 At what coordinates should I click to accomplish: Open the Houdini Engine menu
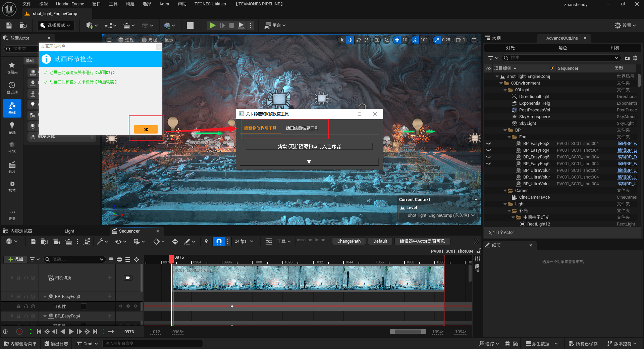tap(70, 4)
